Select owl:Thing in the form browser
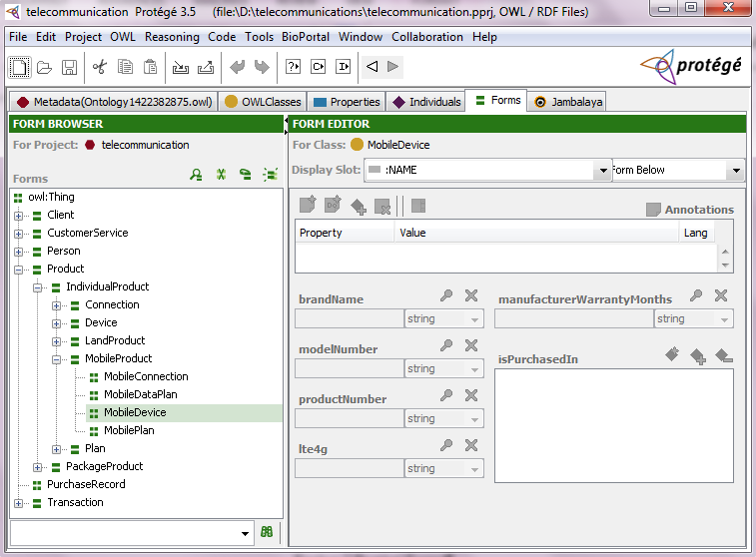This screenshot has height=557, width=756. click(x=51, y=197)
